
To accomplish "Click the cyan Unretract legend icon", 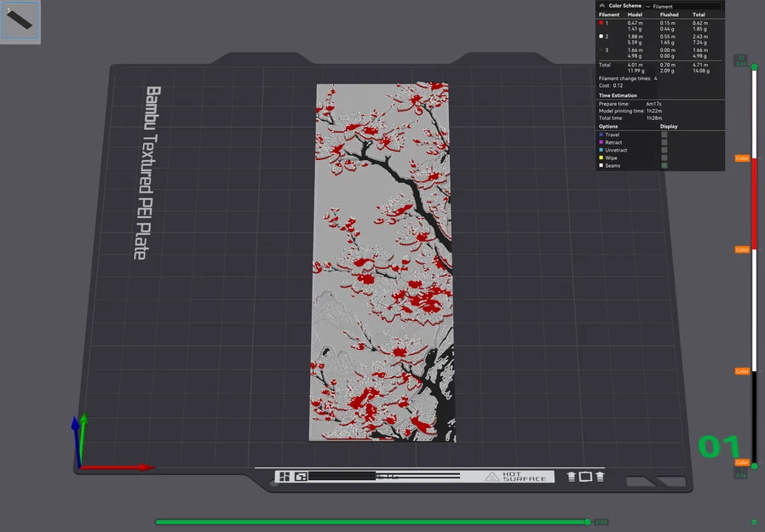I will click(x=601, y=150).
